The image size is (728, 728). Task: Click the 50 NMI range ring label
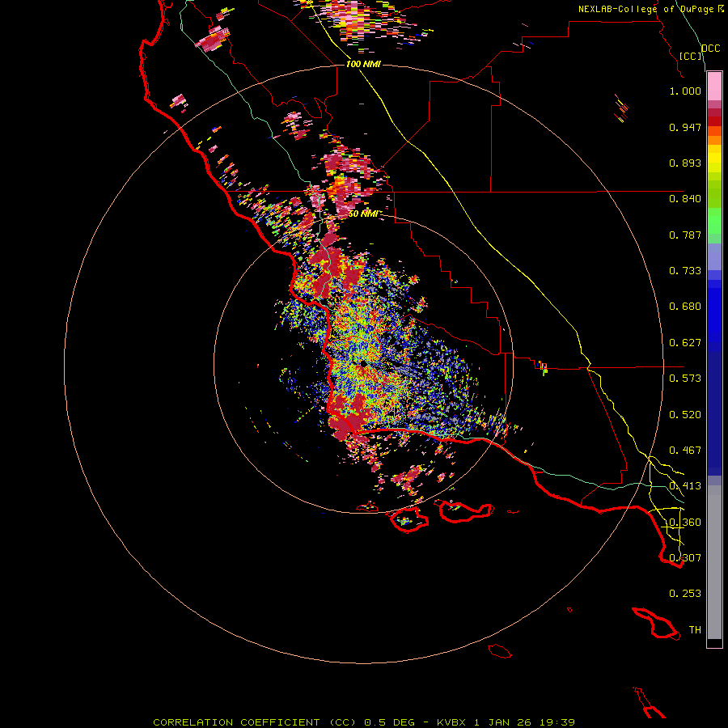[363, 214]
